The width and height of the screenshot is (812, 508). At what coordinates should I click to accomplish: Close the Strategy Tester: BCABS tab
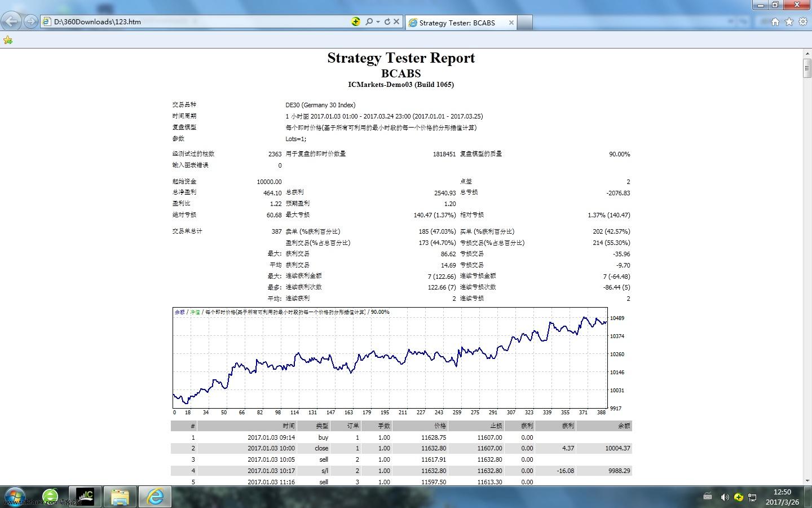pos(511,23)
